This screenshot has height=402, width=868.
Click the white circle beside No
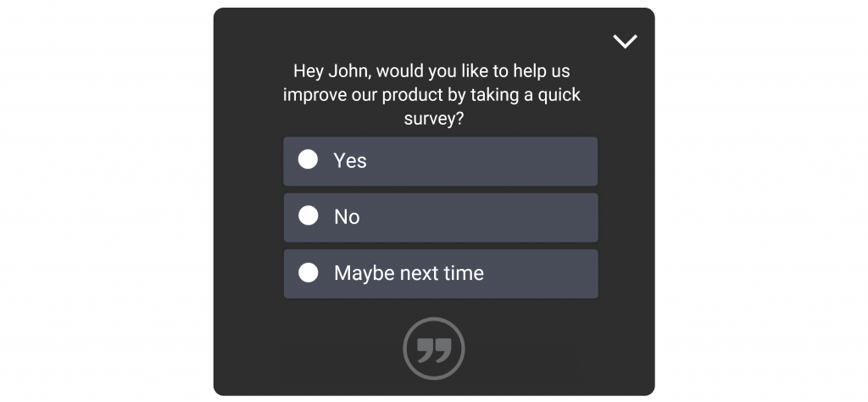click(309, 215)
